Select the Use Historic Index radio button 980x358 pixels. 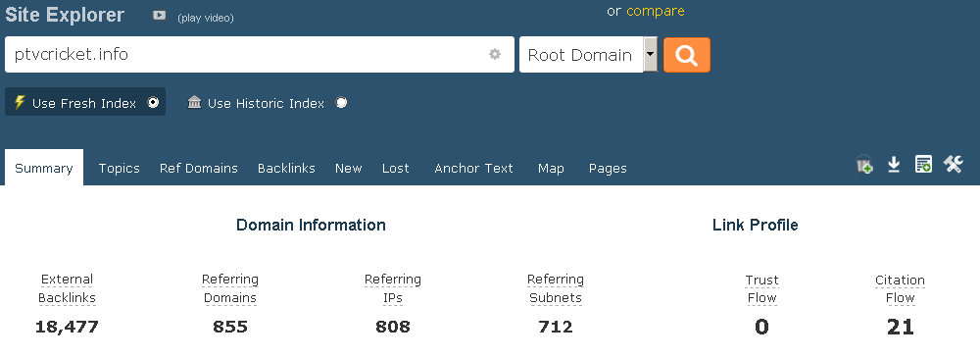(341, 103)
